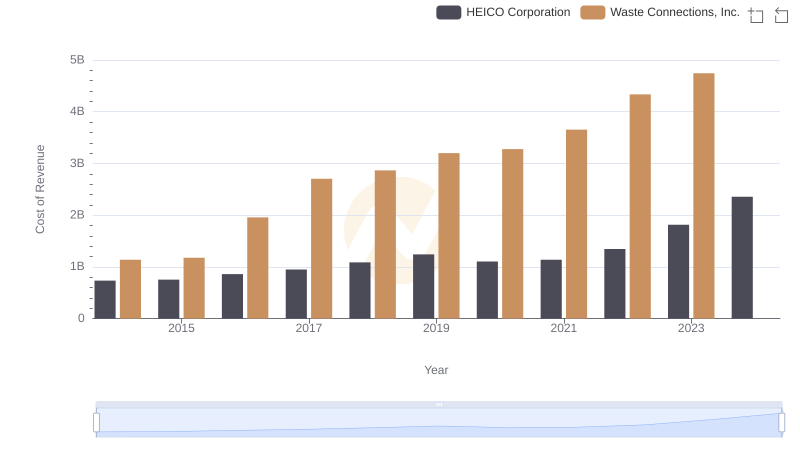
Task: Click the HEICO bar for 2024
Action: pyautogui.click(x=742, y=258)
